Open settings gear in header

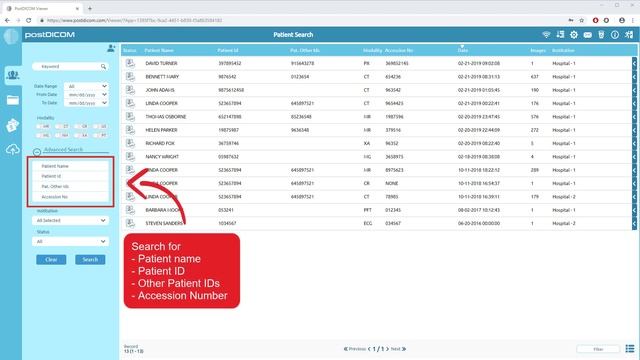pos(574,35)
